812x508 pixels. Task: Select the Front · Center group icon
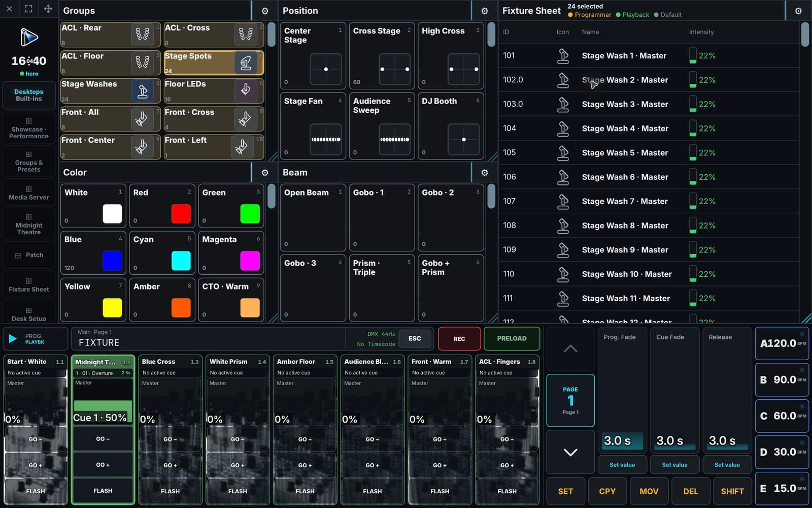click(142, 147)
